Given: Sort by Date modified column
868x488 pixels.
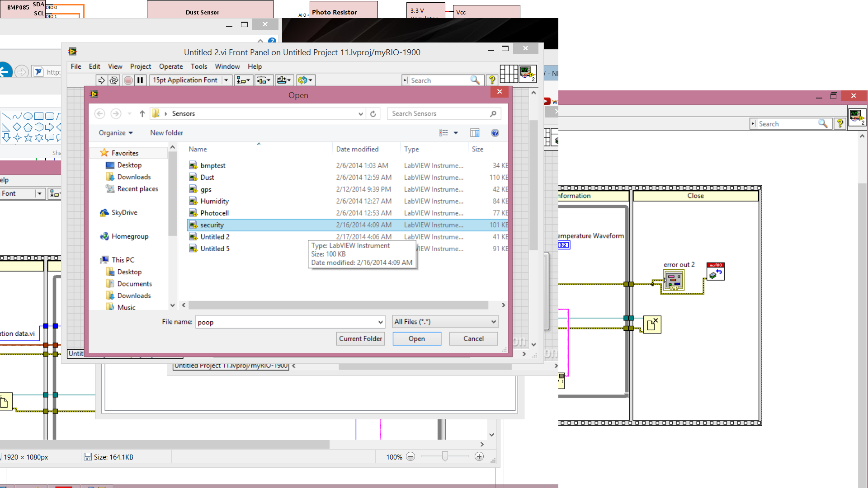Looking at the screenshot, I should 357,149.
